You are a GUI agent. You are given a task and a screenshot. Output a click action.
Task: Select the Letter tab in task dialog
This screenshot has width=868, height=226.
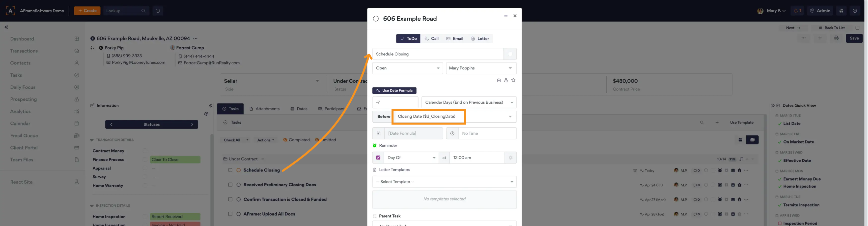pos(480,38)
